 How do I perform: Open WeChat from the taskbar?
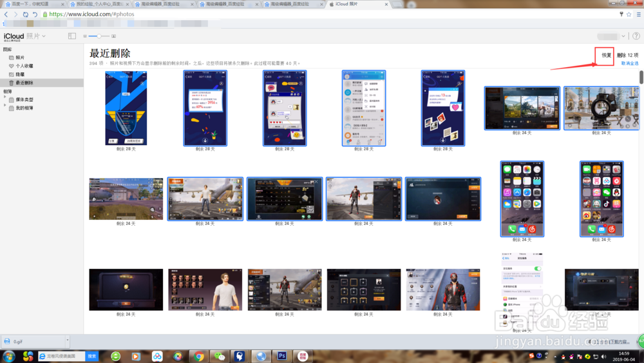point(220,356)
